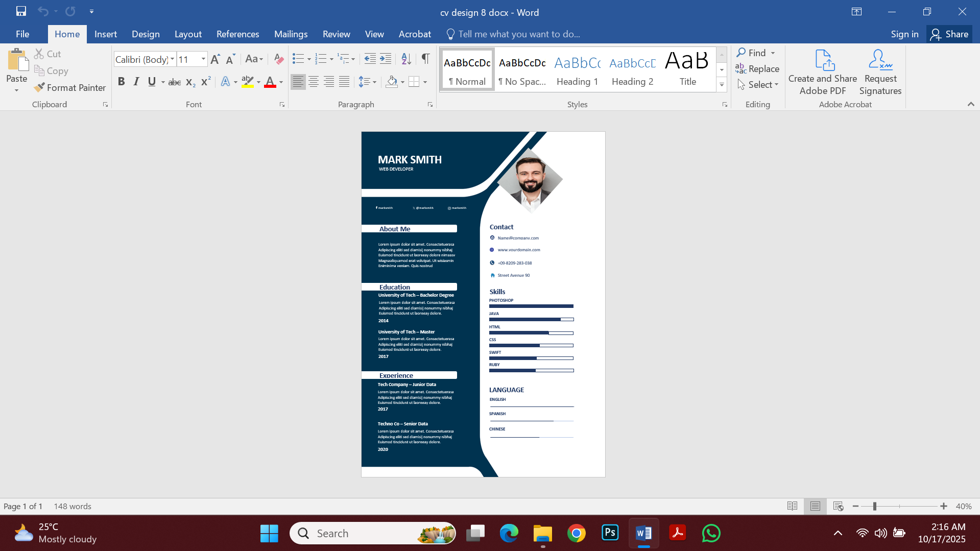
Task: Select the Text Highlight Color icon
Action: (x=247, y=82)
